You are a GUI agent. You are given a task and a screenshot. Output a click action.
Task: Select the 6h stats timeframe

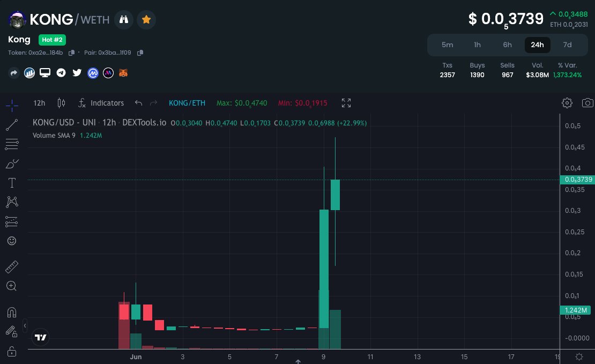click(507, 45)
